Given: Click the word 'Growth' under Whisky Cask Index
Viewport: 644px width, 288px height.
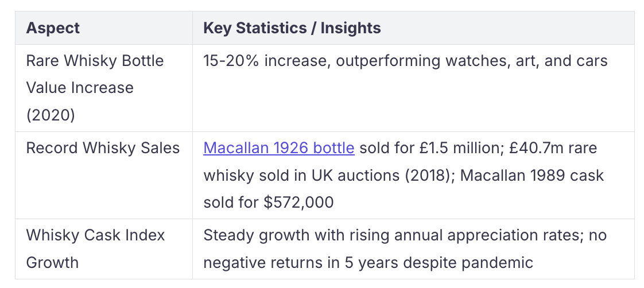Looking at the screenshot, I should tap(52, 263).
